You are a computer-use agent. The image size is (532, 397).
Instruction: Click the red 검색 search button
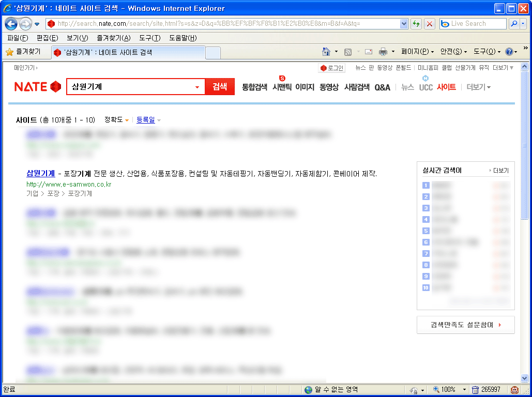click(x=220, y=87)
